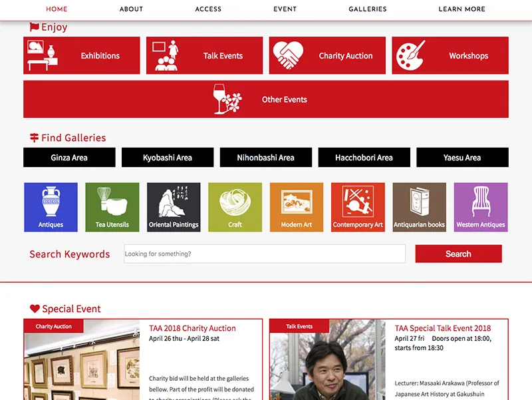Go to the EVENT menu item
The height and width of the screenshot is (400, 532).
pos(285,9)
